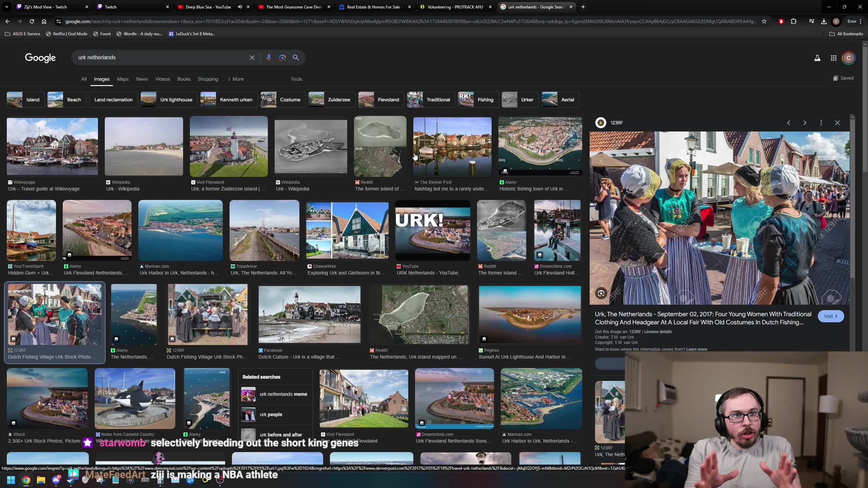This screenshot has width=868, height=488.
Task: Expand the More search filters menu
Action: point(236,79)
